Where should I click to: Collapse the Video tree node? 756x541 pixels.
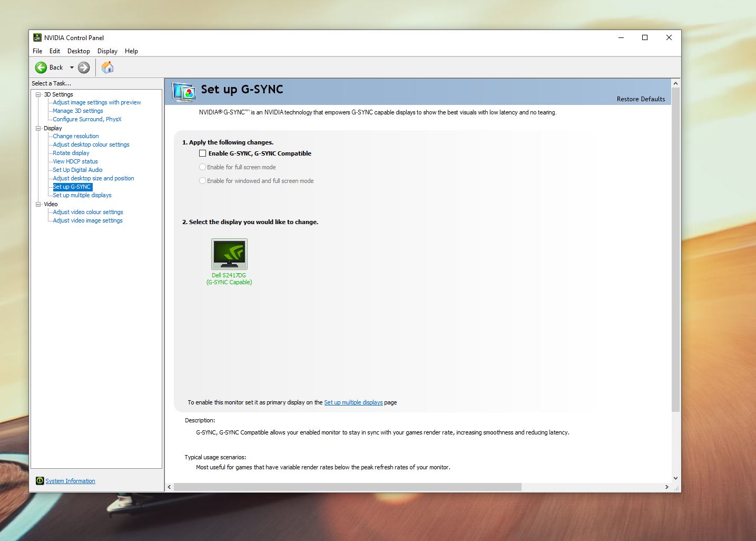tap(38, 204)
